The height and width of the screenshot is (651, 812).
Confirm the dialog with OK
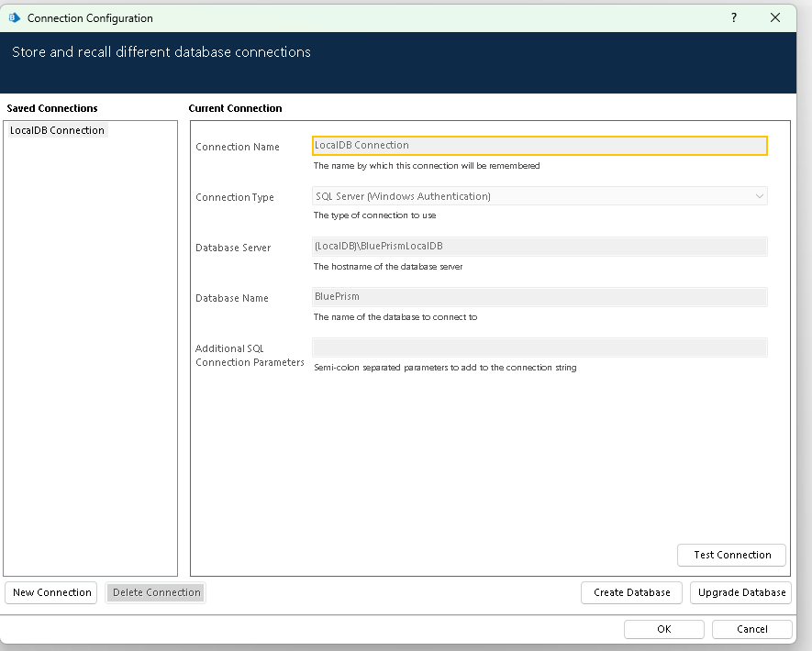click(663, 629)
